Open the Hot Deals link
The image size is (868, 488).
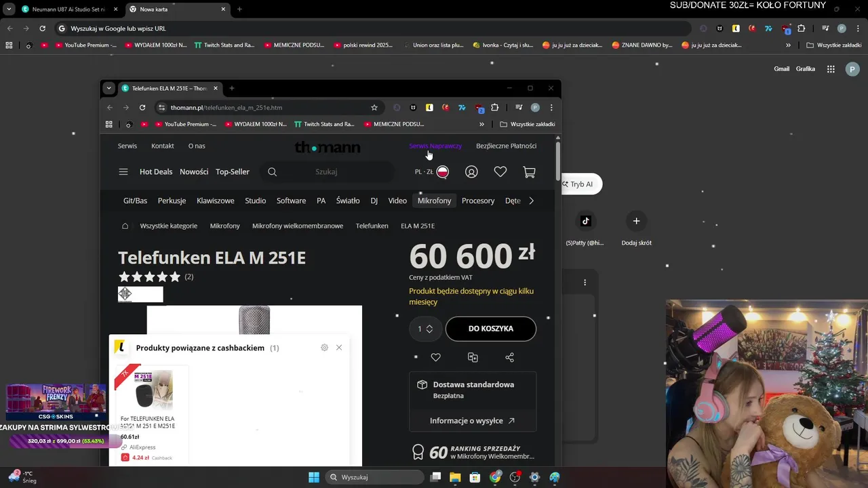[x=156, y=172]
